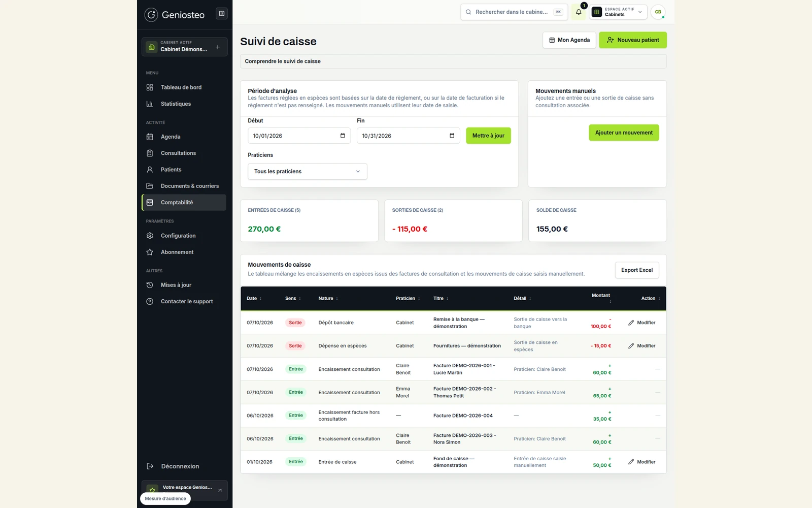Sort the table by the Date column
This screenshot has height=508, width=812.
[254, 299]
